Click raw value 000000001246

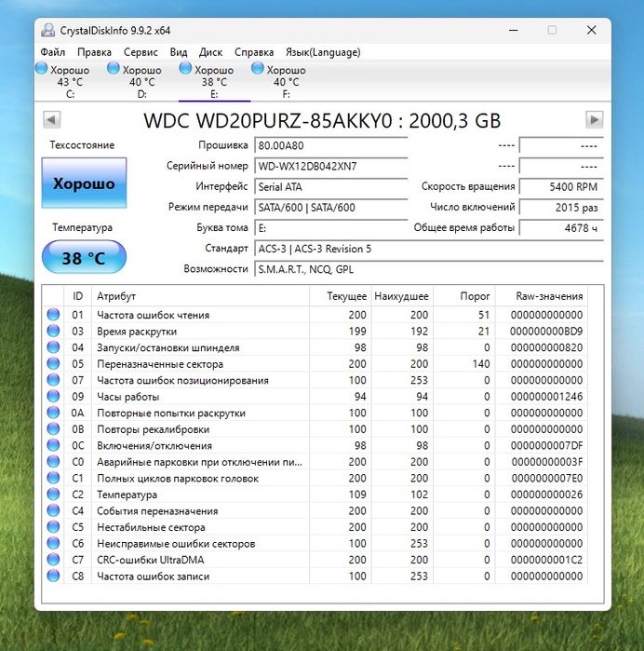click(x=546, y=397)
